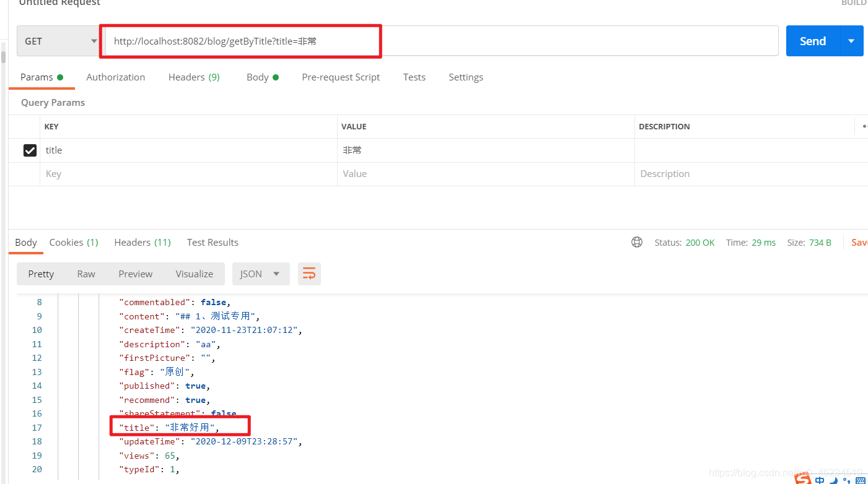Click the Sogou input method S icon
This screenshot has height=484, width=868.
803,479
